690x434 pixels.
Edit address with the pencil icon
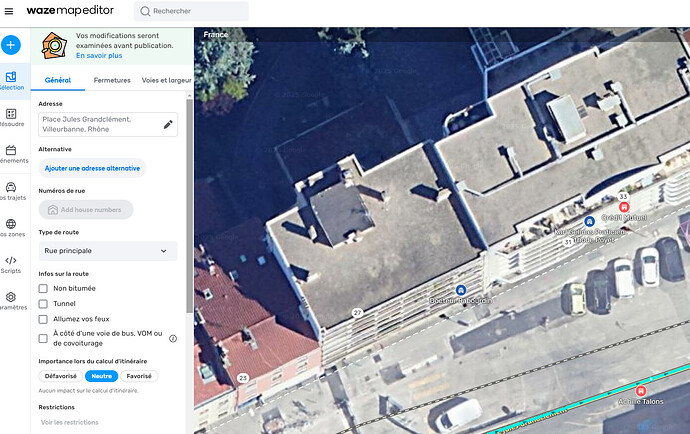click(168, 124)
